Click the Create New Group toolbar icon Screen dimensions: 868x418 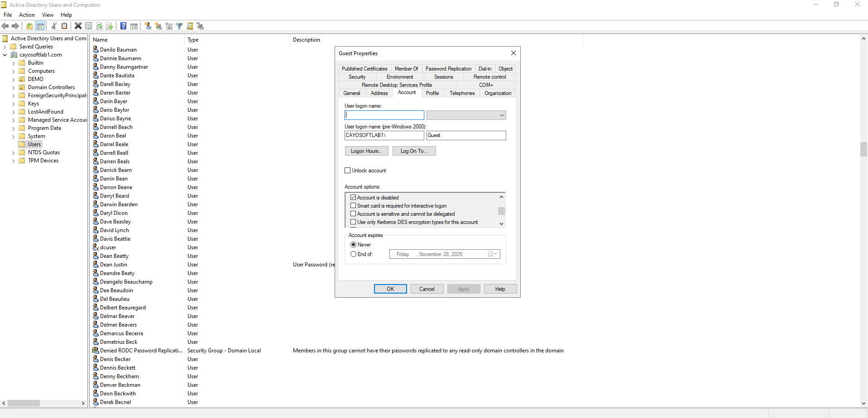click(x=158, y=26)
